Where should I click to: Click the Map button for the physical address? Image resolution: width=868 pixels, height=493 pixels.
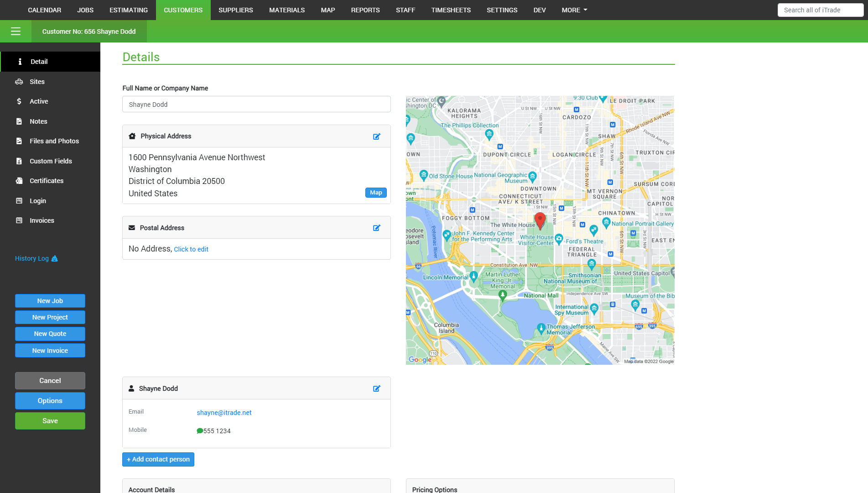coord(375,192)
